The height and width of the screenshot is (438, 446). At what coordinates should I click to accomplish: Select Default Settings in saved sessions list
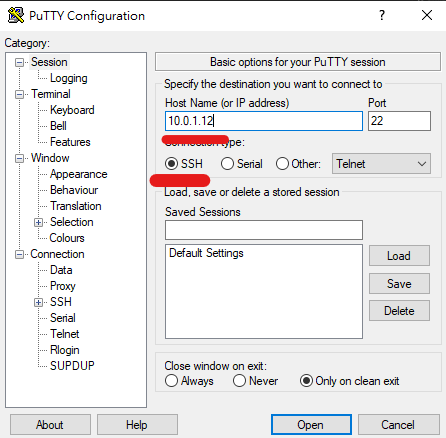[206, 253]
